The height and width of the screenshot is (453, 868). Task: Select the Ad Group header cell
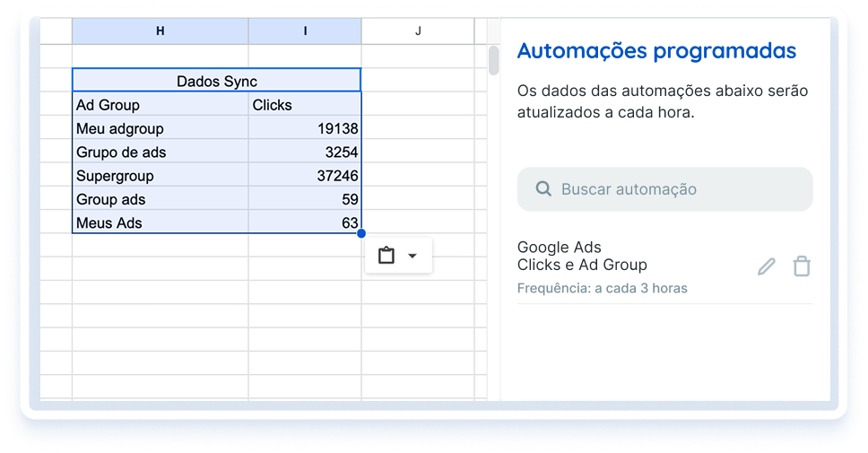(x=160, y=105)
